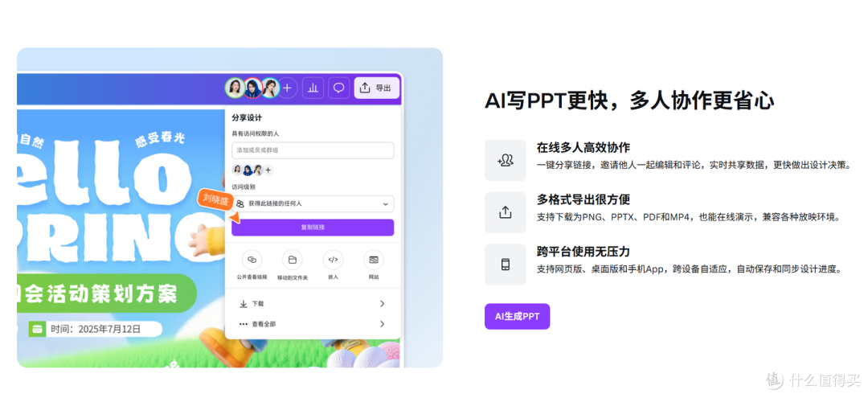Click the 网站 website icon
The image size is (868, 398).
coord(373,260)
